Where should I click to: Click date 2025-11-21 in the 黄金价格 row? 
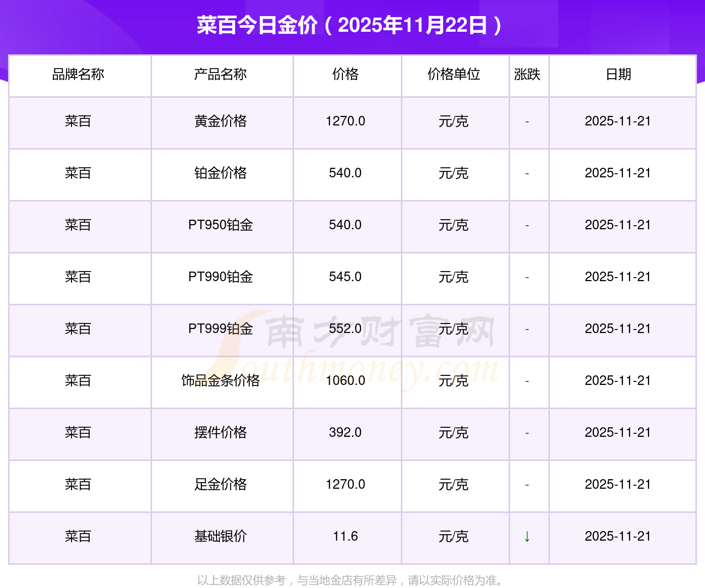(x=618, y=121)
